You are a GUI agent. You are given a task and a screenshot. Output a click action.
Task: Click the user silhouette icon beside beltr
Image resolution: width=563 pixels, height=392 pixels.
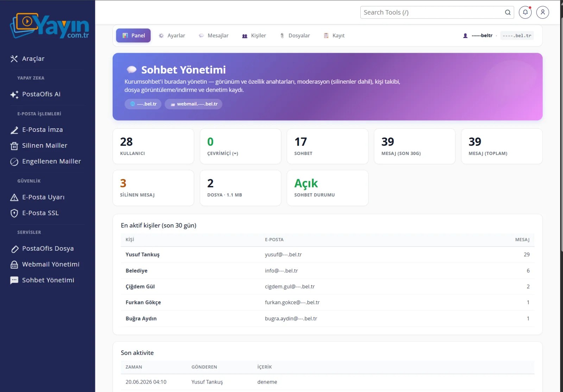click(465, 36)
